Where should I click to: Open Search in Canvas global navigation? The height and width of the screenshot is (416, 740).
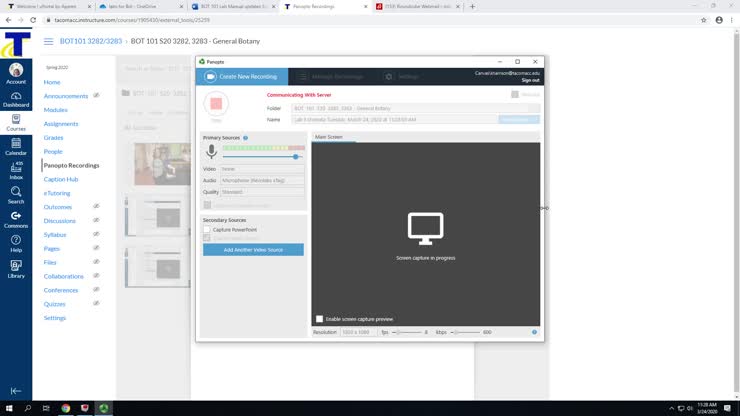tap(16, 195)
